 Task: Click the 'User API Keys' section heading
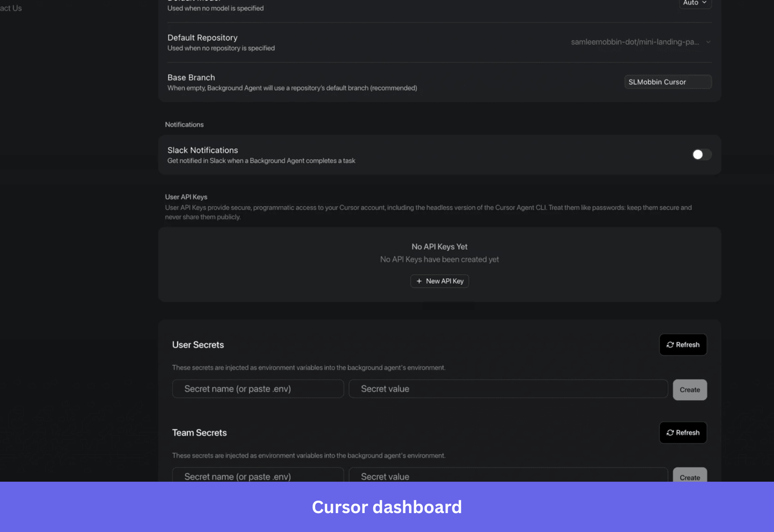click(186, 197)
